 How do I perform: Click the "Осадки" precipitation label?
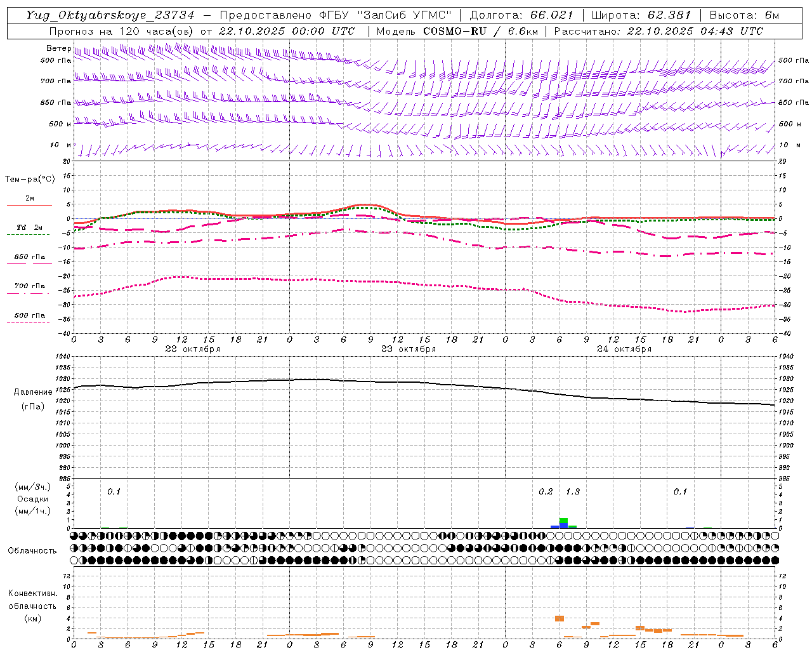pyautogui.click(x=32, y=499)
